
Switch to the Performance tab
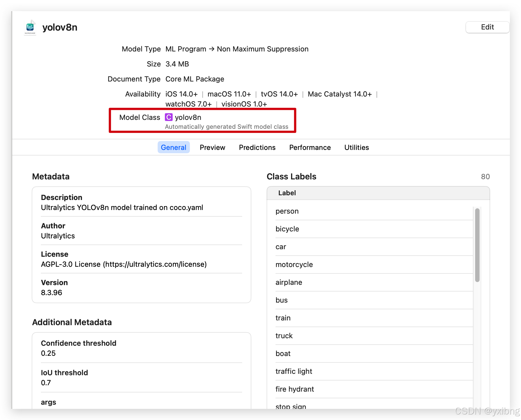click(310, 147)
